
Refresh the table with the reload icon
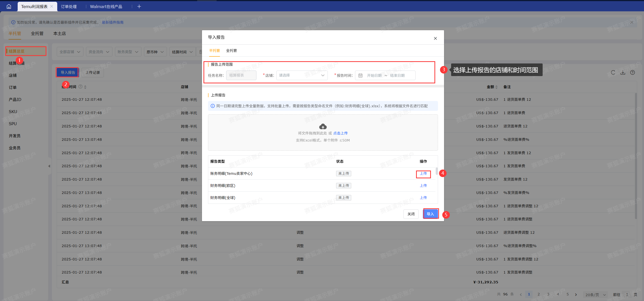(x=613, y=73)
